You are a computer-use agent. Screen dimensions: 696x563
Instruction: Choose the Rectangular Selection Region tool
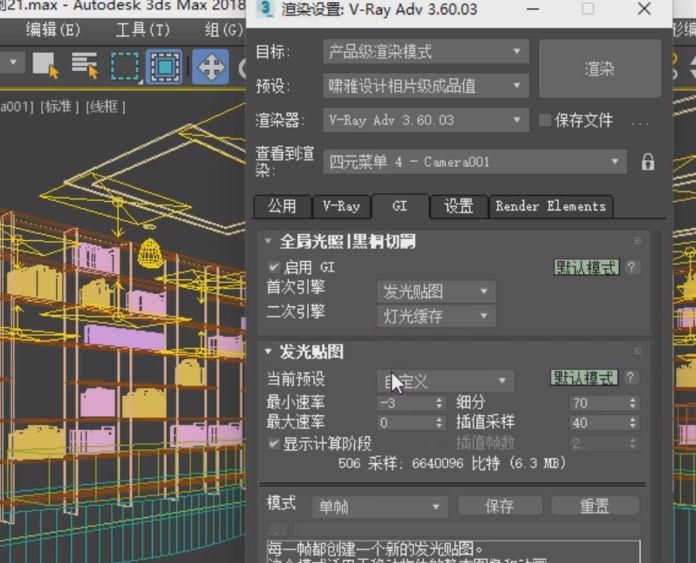pos(125,67)
